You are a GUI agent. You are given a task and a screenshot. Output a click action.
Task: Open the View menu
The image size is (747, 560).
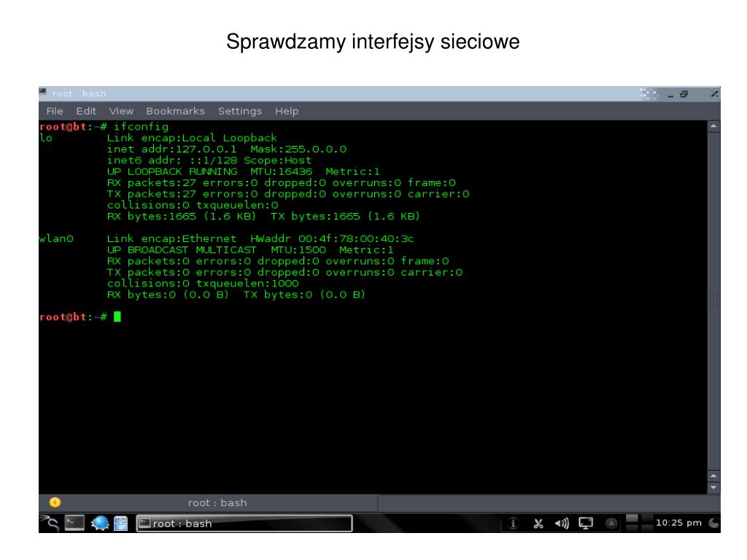coord(121,111)
